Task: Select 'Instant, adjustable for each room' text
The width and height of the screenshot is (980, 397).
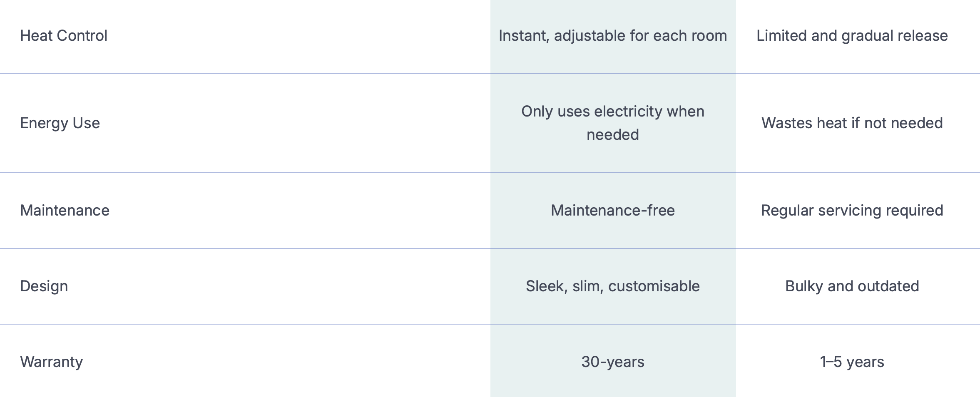Action: click(612, 36)
